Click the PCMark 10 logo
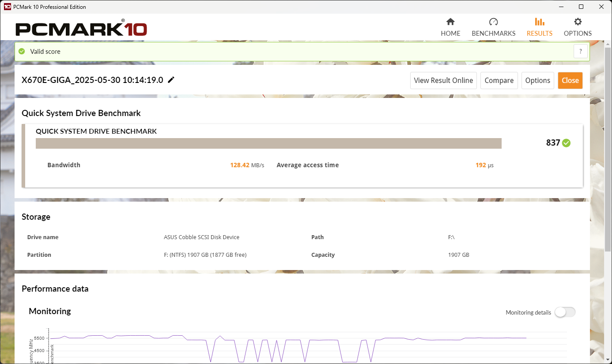Viewport: 612px width, 364px height. [x=81, y=29]
